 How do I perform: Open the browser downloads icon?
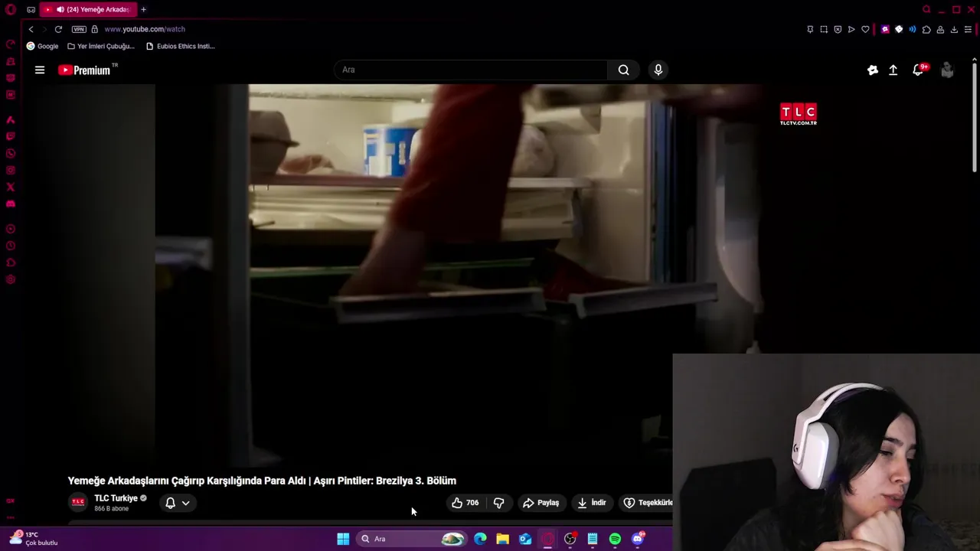pyautogui.click(x=954, y=29)
